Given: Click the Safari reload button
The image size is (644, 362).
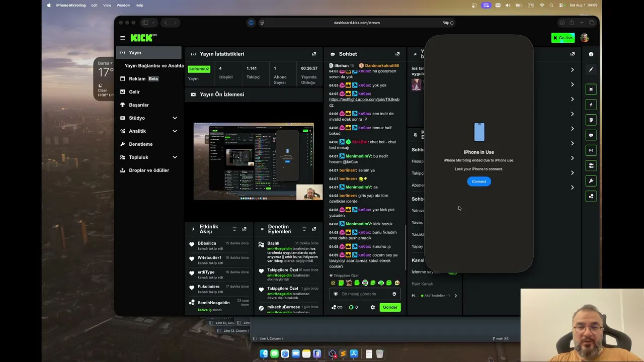Looking at the screenshot, I should click(452, 23).
